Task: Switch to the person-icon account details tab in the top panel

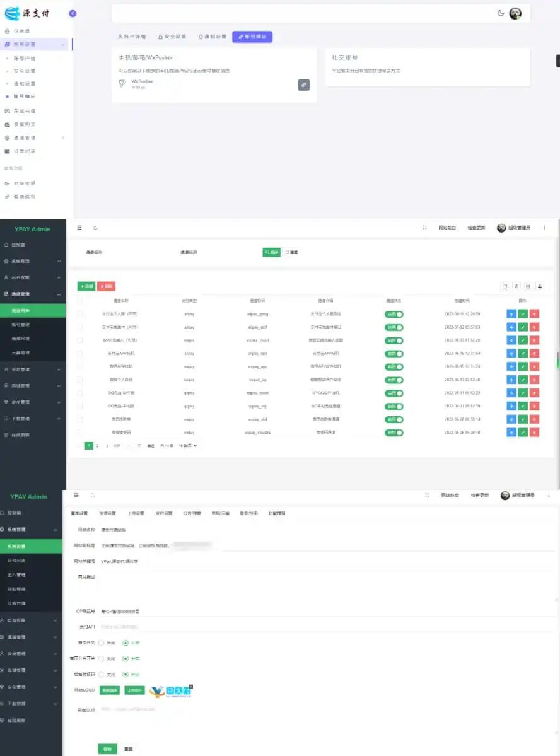Action: [x=132, y=37]
